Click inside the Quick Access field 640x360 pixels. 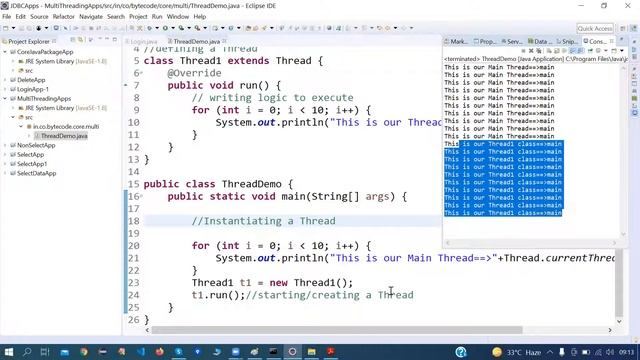(595, 28)
